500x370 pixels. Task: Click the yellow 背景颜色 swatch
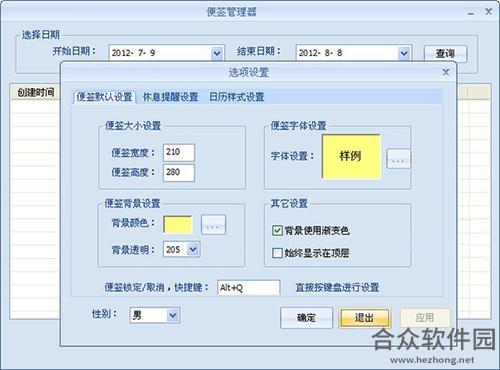click(x=178, y=224)
